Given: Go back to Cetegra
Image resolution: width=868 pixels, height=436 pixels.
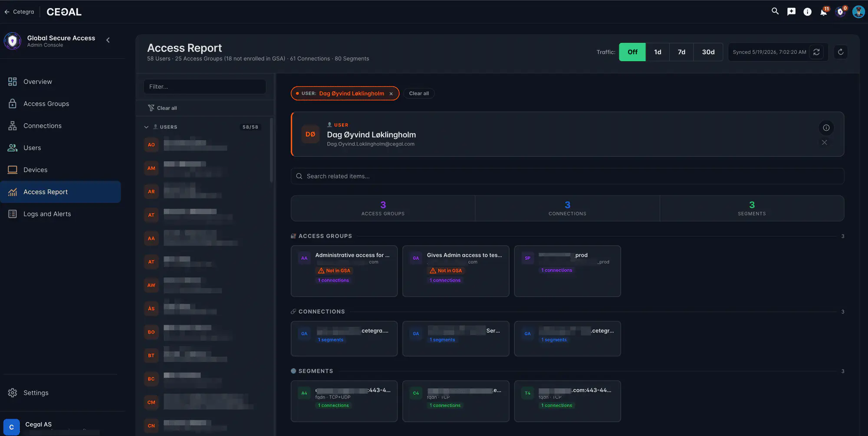Looking at the screenshot, I should [x=19, y=12].
